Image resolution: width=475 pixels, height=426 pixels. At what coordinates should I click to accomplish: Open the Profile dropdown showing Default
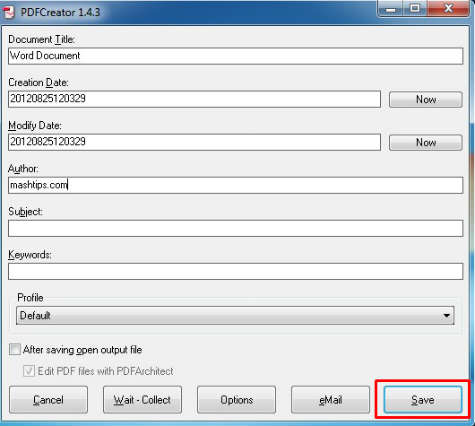click(235, 315)
